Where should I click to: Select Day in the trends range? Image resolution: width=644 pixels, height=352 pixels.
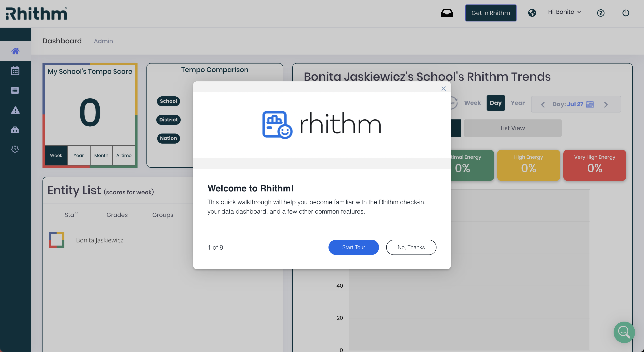tap(496, 103)
